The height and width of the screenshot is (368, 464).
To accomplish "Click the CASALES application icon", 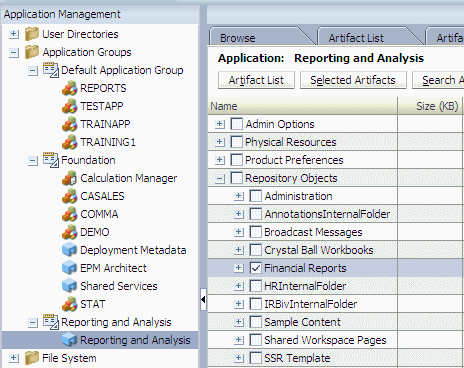I will [x=69, y=196].
